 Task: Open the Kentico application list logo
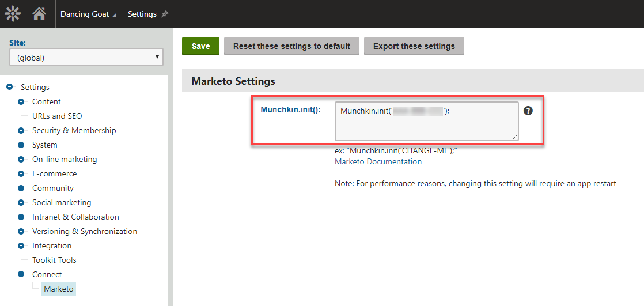(x=12, y=14)
